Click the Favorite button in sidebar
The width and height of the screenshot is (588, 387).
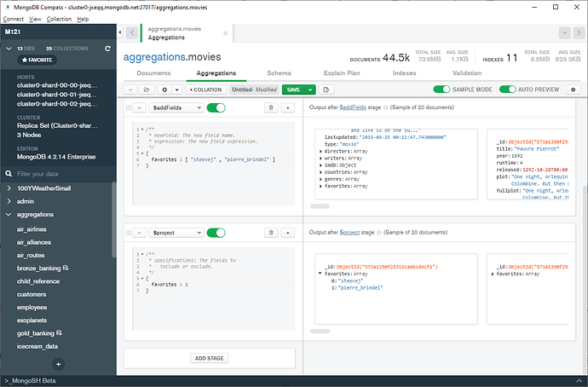pyautogui.click(x=36, y=61)
